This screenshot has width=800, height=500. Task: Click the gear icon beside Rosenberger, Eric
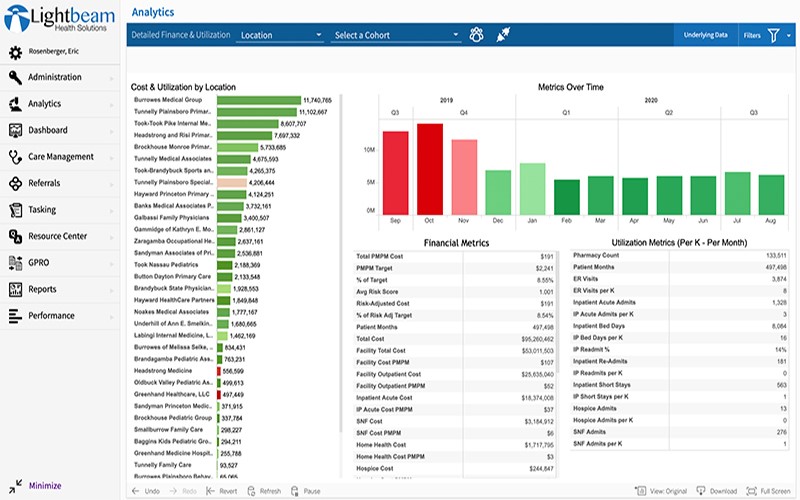[16, 53]
